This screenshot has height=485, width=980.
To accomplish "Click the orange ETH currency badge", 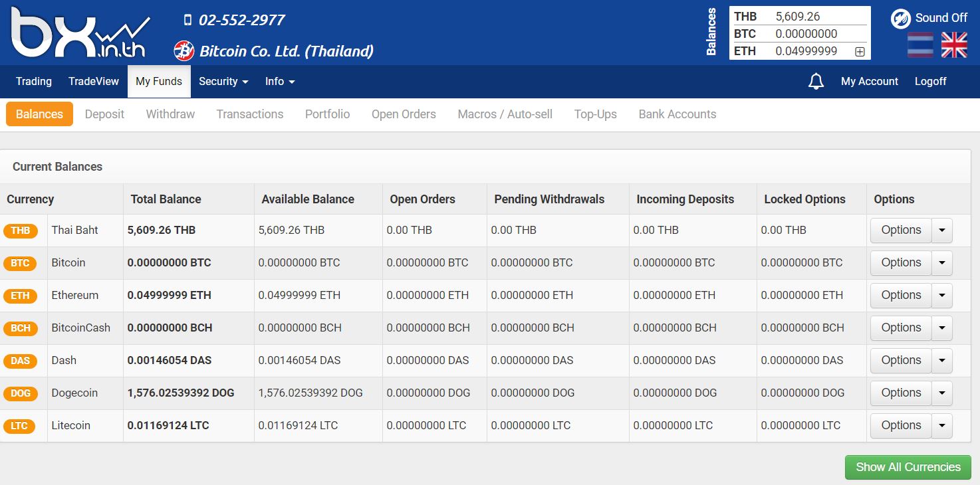I will point(21,296).
